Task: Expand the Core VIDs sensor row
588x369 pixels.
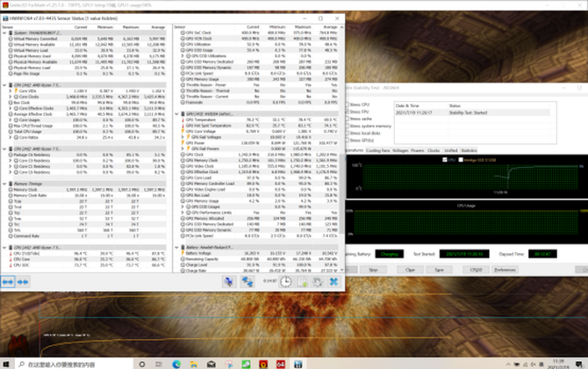Action: tap(10, 90)
